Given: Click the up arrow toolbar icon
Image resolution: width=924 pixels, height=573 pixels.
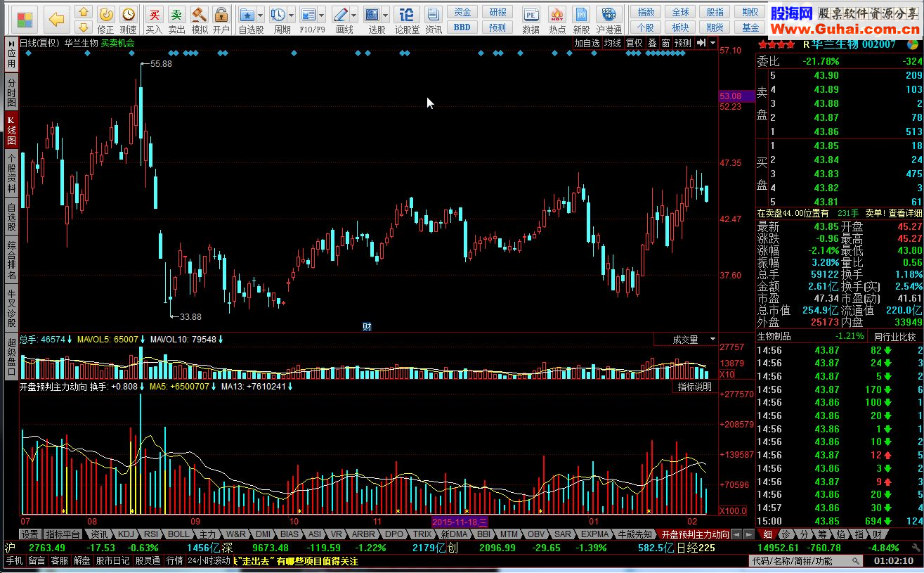Looking at the screenshot, I should click(x=83, y=13).
